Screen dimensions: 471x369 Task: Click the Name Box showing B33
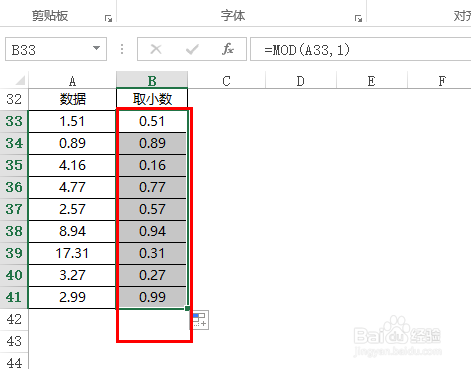(56, 49)
